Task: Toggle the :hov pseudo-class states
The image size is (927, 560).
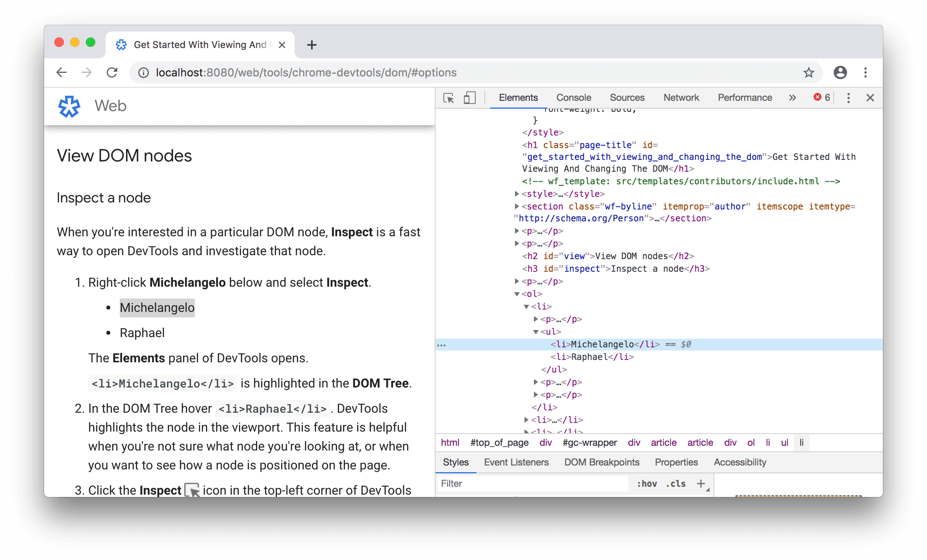Action: point(640,484)
